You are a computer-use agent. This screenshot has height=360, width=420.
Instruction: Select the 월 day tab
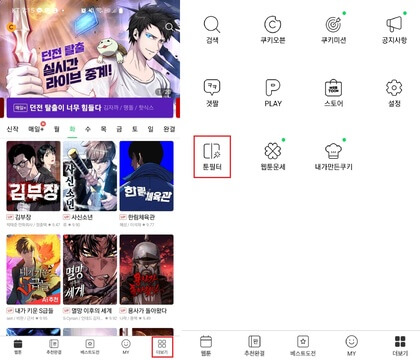pyautogui.click(x=57, y=129)
